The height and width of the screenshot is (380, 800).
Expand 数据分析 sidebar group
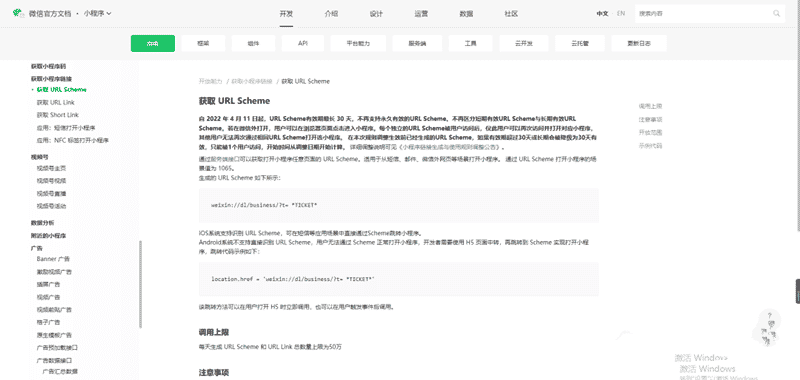[x=42, y=223]
